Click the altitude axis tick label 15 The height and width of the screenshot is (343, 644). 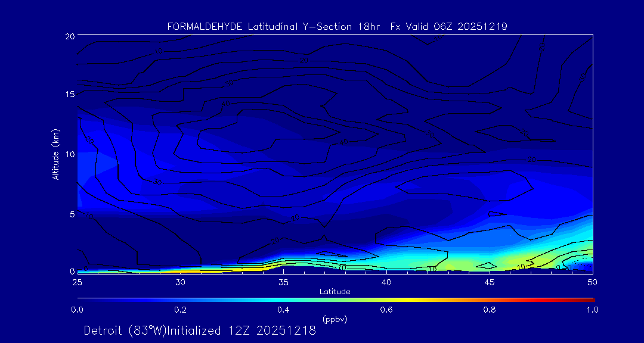click(69, 95)
